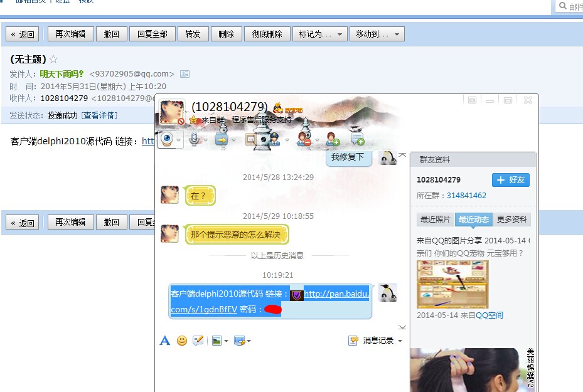Click the top 再次编辑 button
This screenshot has width=583, height=392.
[71, 34]
